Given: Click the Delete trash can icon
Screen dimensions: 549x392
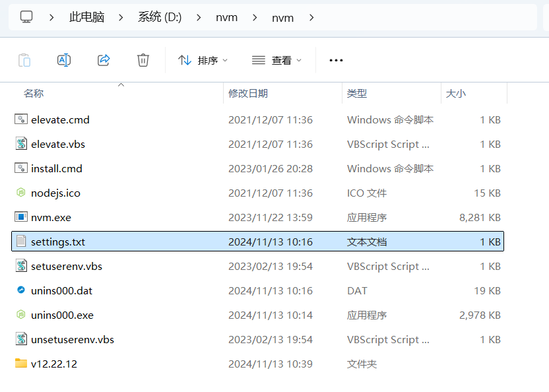Looking at the screenshot, I should click(x=143, y=60).
